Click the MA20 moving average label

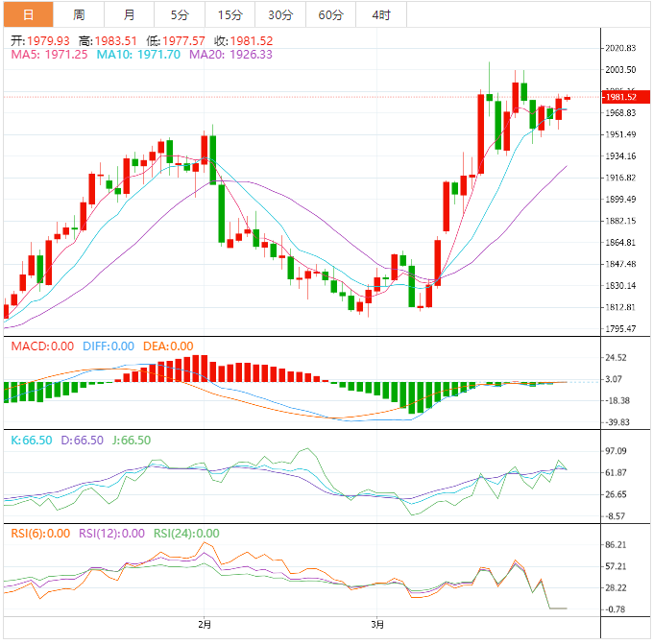tap(230, 55)
